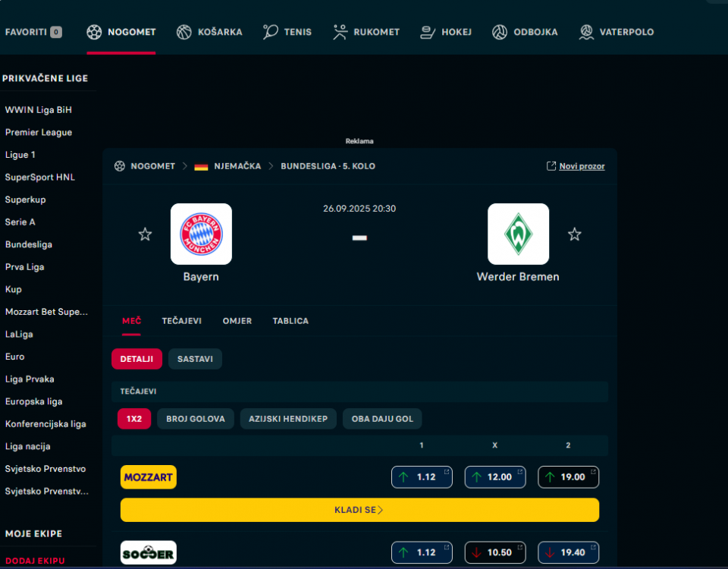This screenshot has height=569, width=728.
Task: Click external link icon on Soccer 19.40 odds
Action: click(x=593, y=547)
